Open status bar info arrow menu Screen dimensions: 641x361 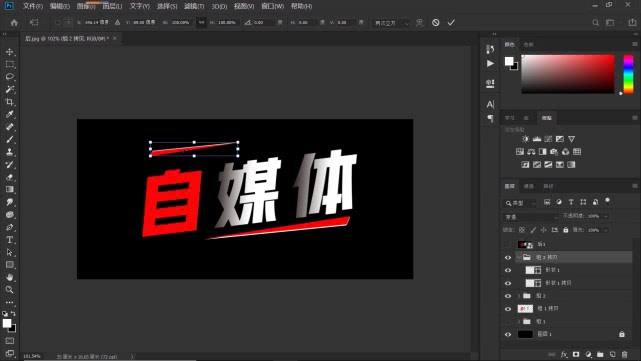(132, 357)
